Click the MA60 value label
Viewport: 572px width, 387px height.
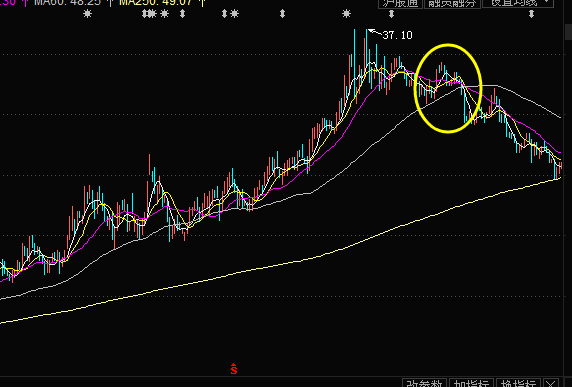click(67, 3)
